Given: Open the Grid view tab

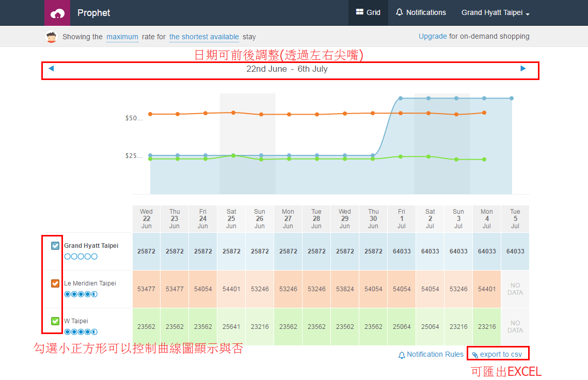Looking at the screenshot, I should pyautogui.click(x=368, y=13).
